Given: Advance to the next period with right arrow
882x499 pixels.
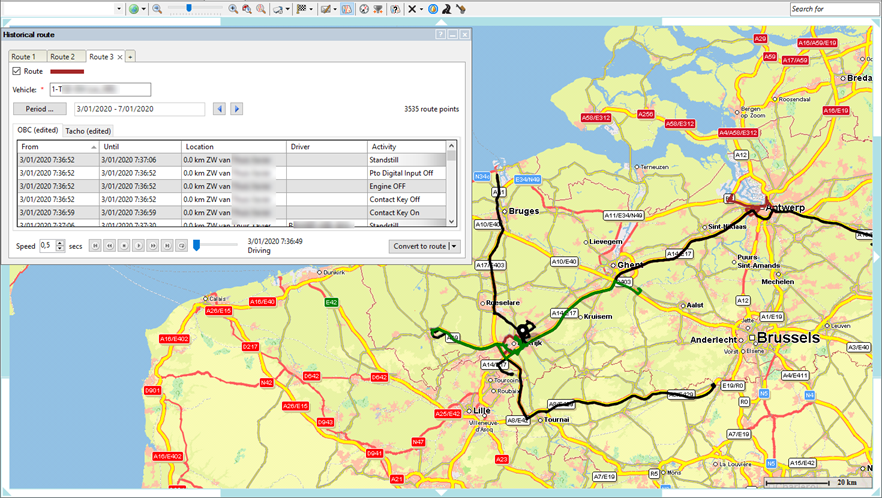Looking at the screenshot, I should point(237,108).
